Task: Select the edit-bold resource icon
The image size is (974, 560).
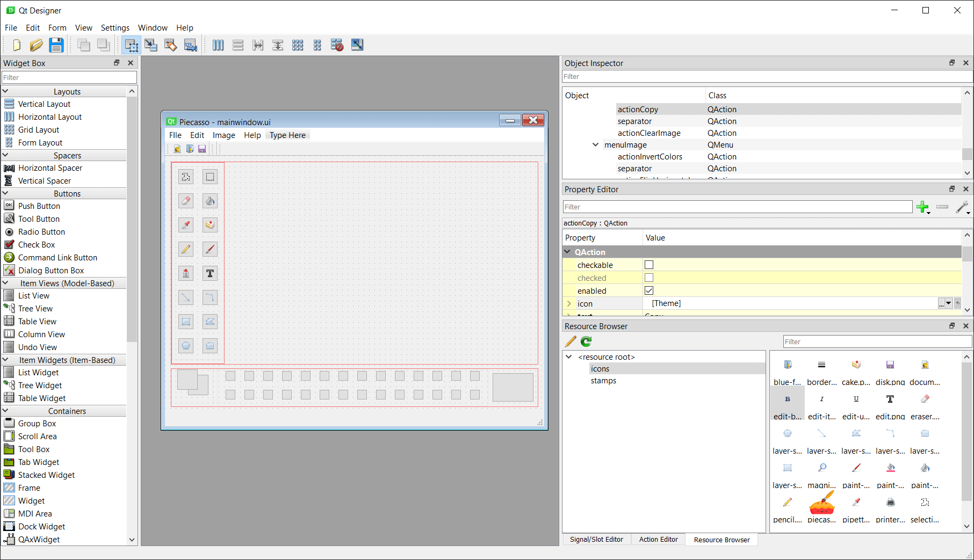Action: point(788,404)
